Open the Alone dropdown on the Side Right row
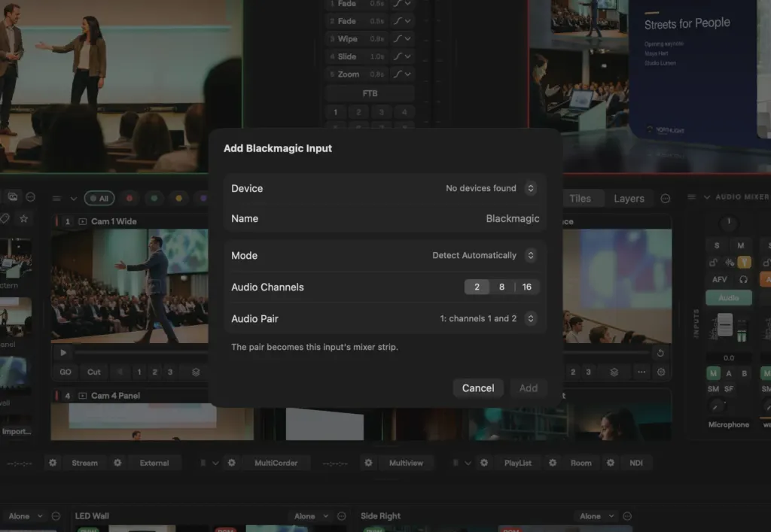The height and width of the screenshot is (532, 771). 597,516
